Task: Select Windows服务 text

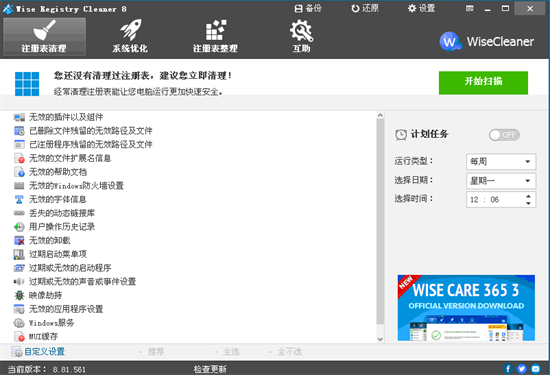Action: (52, 323)
